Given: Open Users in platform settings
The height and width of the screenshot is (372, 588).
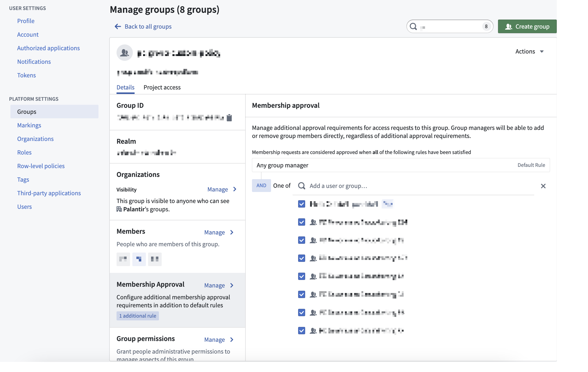Looking at the screenshot, I should pyautogui.click(x=24, y=207).
